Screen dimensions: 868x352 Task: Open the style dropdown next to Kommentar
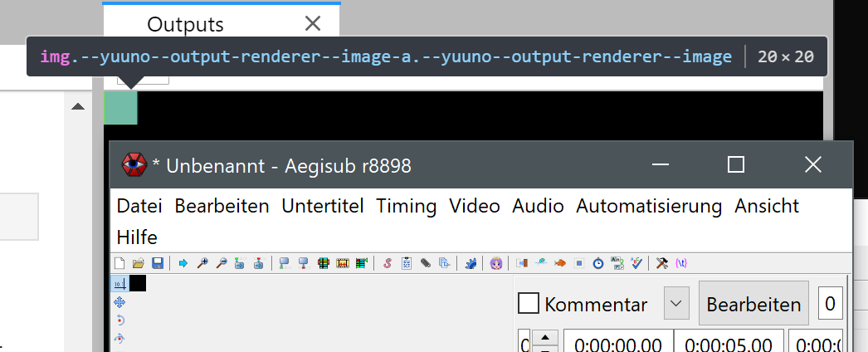676,303
